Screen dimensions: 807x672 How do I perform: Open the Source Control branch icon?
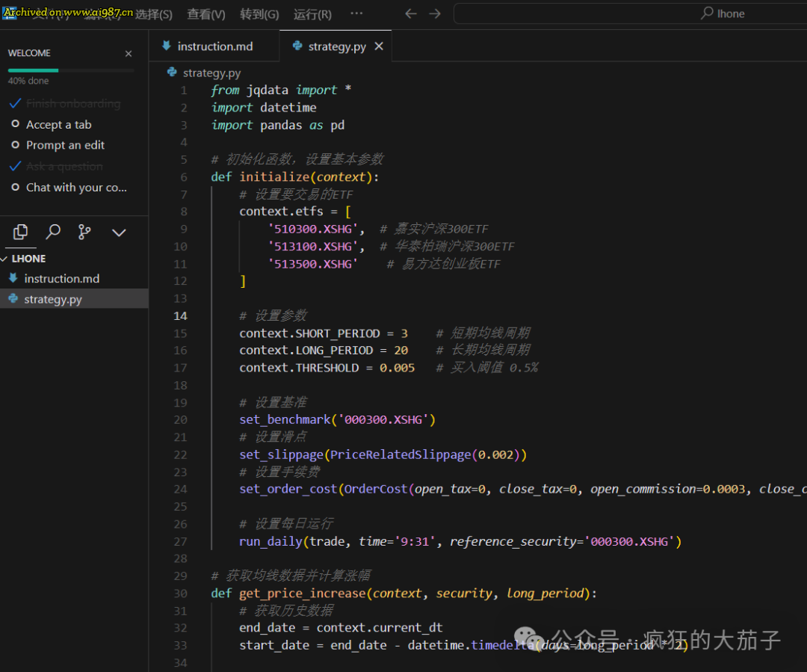pyautogui.click(x=85, y=232)
